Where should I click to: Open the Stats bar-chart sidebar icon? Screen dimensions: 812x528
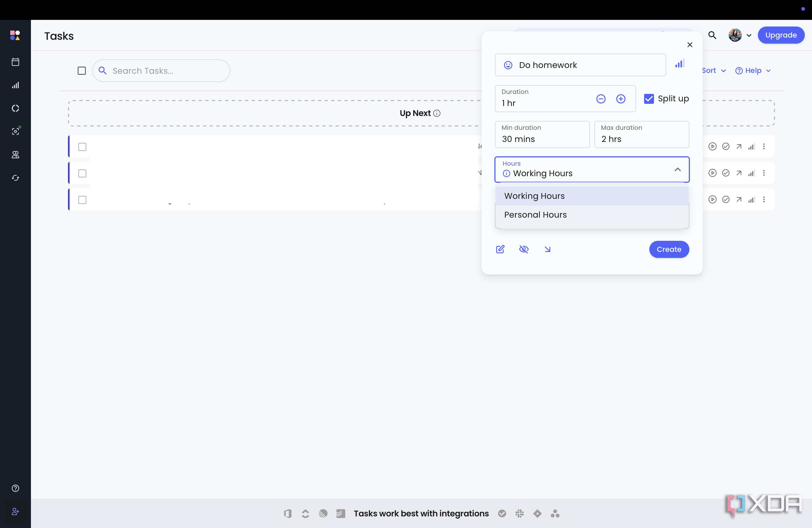tap(15, 85)
